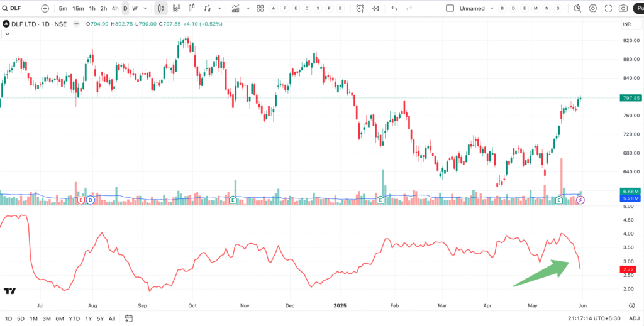
Task: Take a snapshot with camera icon
Action: pos(623,8)
